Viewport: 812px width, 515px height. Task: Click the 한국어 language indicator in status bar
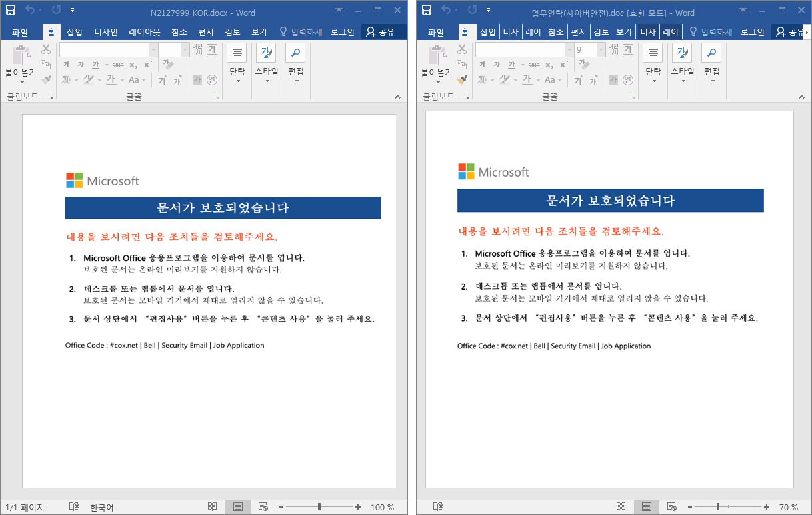tap(102, 508)
